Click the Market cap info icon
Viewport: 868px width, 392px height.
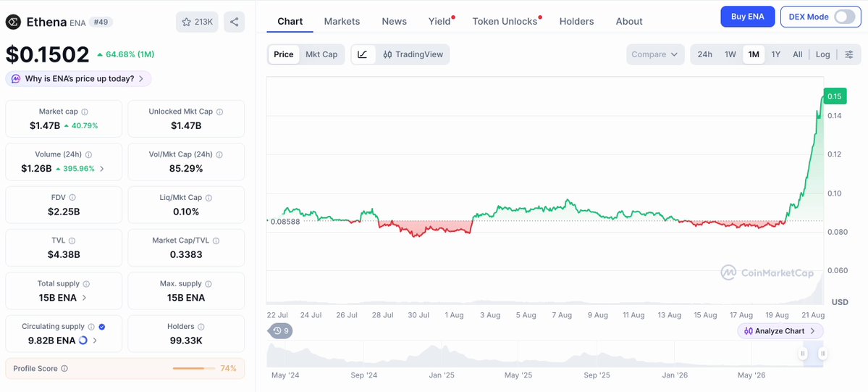[x=85, y=112]
